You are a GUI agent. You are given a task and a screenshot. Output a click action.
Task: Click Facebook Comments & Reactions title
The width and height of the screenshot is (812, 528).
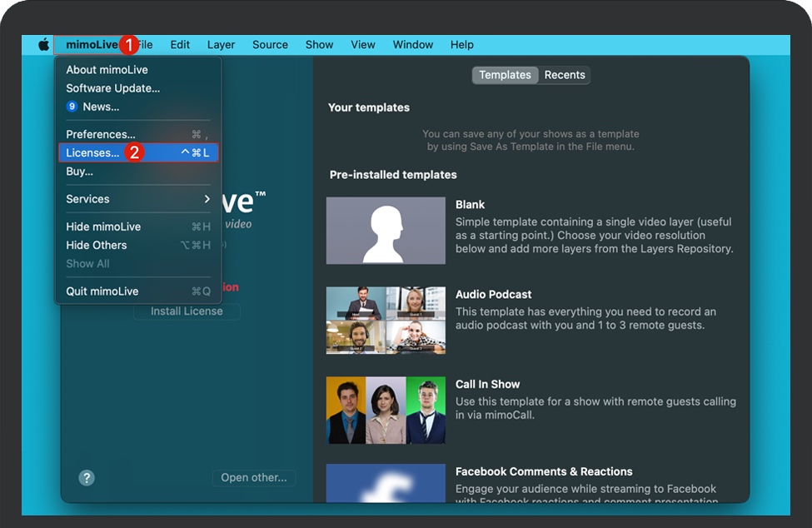point(544,471)
